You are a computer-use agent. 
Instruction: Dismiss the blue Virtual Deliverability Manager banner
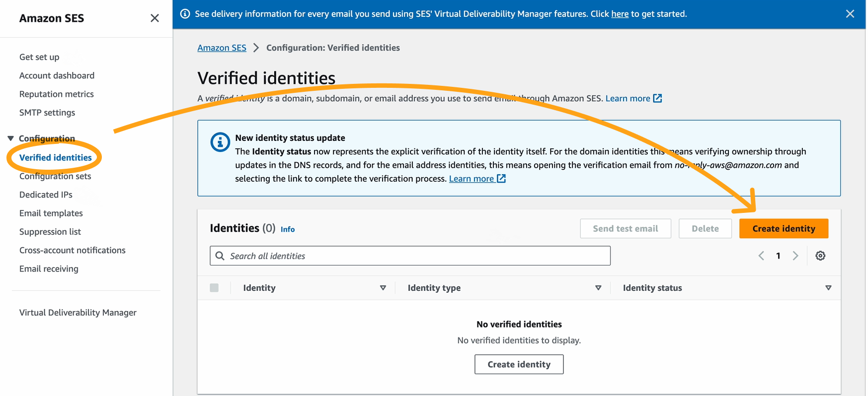click(850, 14)
